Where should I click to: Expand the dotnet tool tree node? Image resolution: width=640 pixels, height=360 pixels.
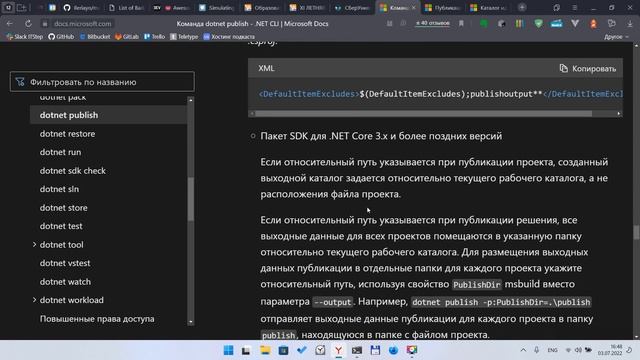[x=34, y=244]
